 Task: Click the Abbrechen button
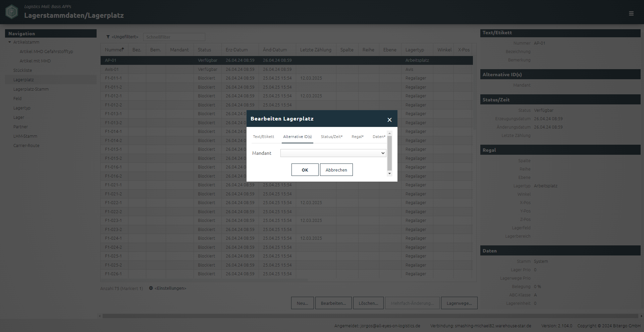(x=336, y=170)
